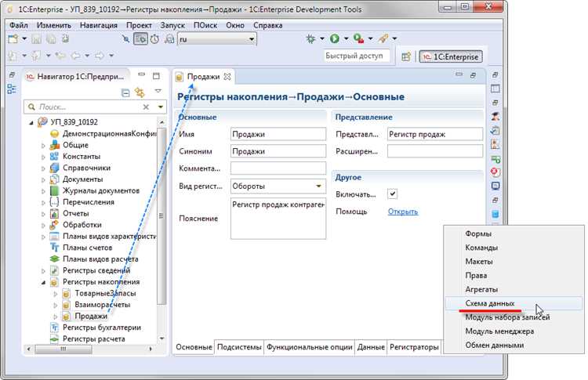Clear the Navigator search field
The width and height of the screenshot is (588, 380).
tap(146, 107)
